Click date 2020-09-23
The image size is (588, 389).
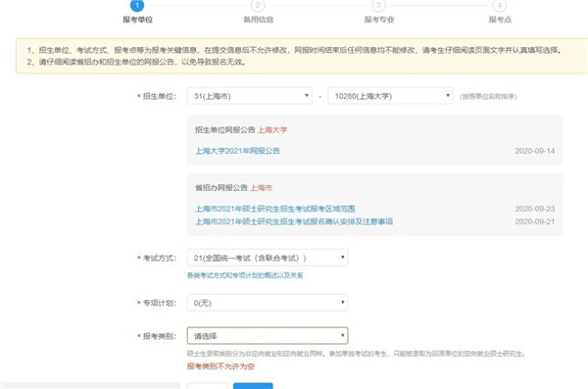click(x=535, y=209)
